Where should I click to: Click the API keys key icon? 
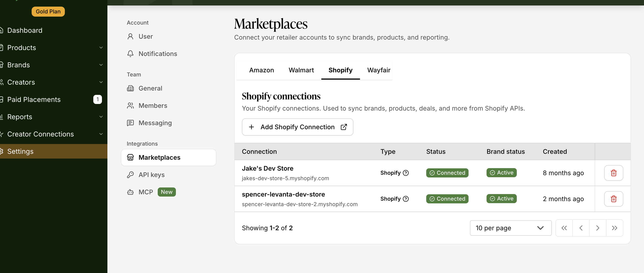point(130,174)
